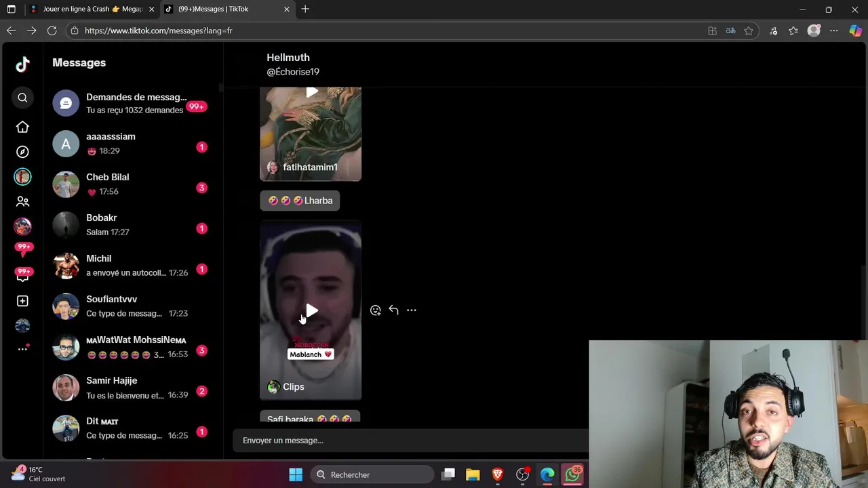Close the 'Jouer en ligne à Crash' tab
The height and width of the screenshot is (488, 868).
coord(151,9)
